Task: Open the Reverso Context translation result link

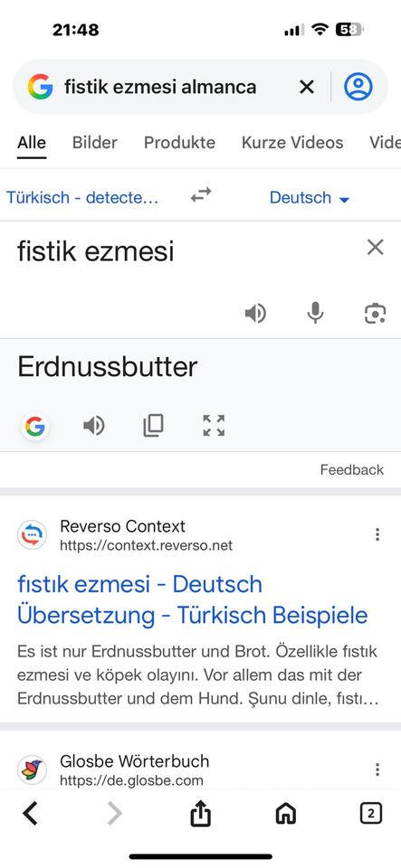Action: [192, 599]
